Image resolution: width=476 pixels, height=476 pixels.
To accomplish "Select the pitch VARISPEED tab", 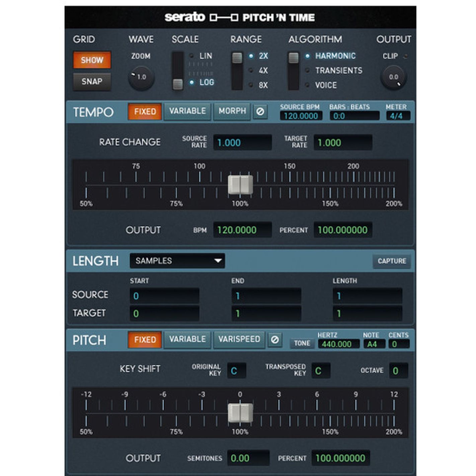I will [239, 340].
